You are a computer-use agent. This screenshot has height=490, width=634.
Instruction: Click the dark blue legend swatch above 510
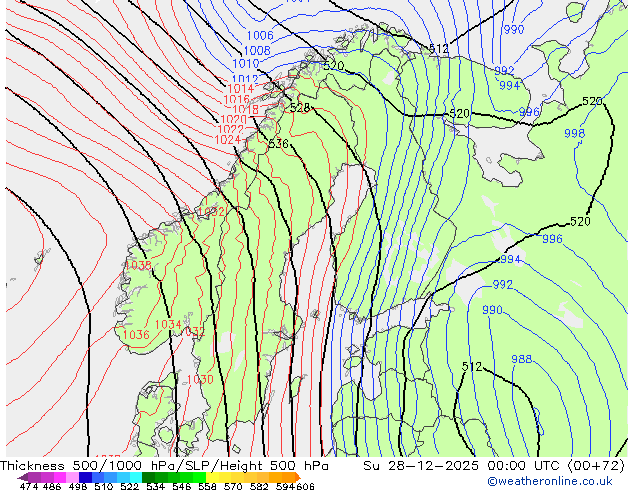tap(85, 477)
